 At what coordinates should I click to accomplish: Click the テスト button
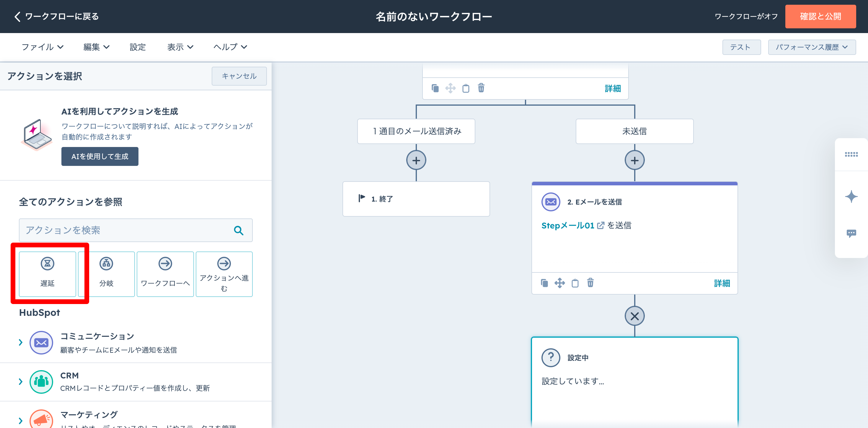pyautogui.click(x=741, y=47)
